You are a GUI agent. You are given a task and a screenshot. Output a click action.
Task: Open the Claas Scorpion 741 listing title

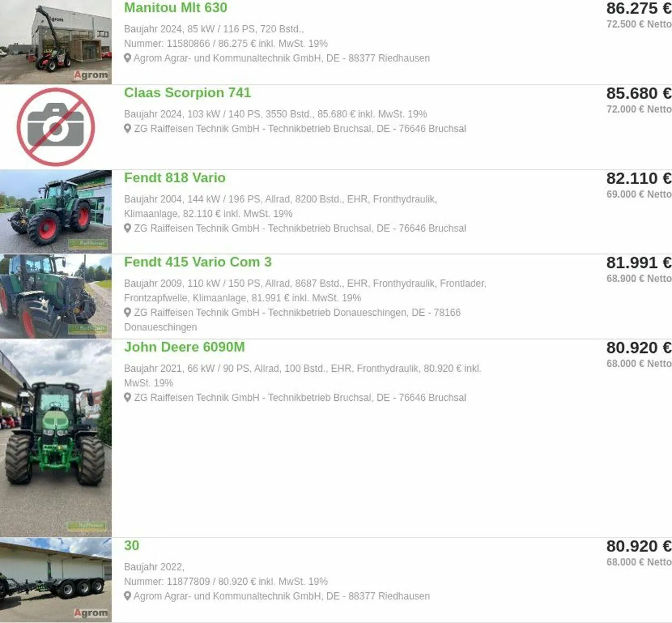(x=187, y=93)
